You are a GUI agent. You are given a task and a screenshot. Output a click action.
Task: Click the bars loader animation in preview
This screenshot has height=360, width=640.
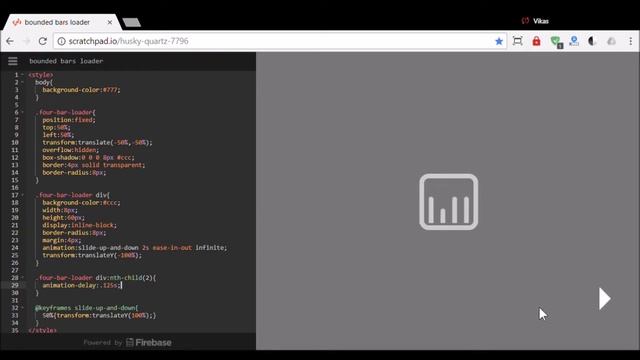[449, 202]
